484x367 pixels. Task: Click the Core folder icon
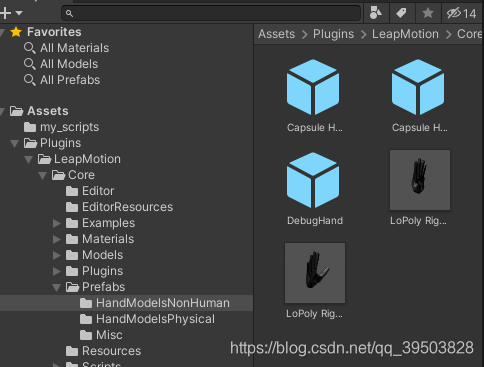58,175
